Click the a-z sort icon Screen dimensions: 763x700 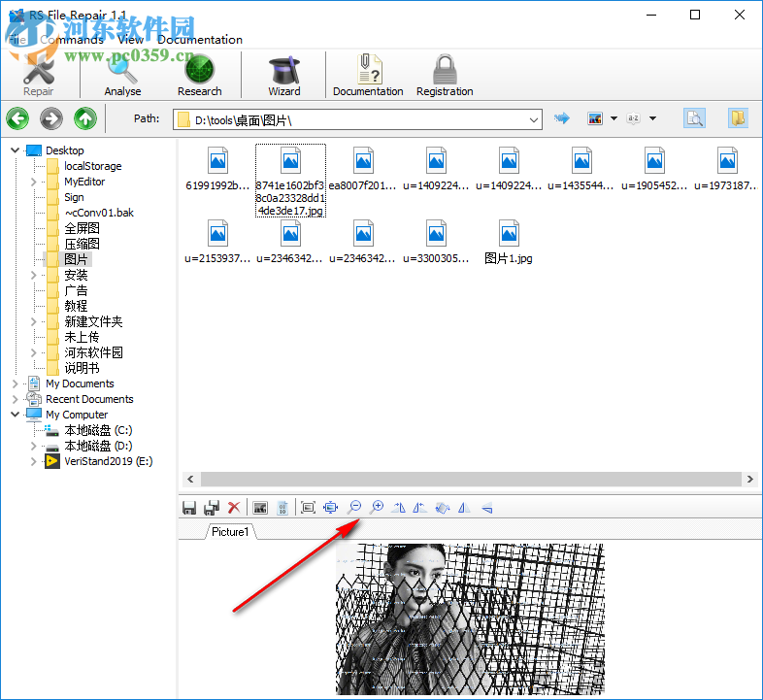coord(633,118)
